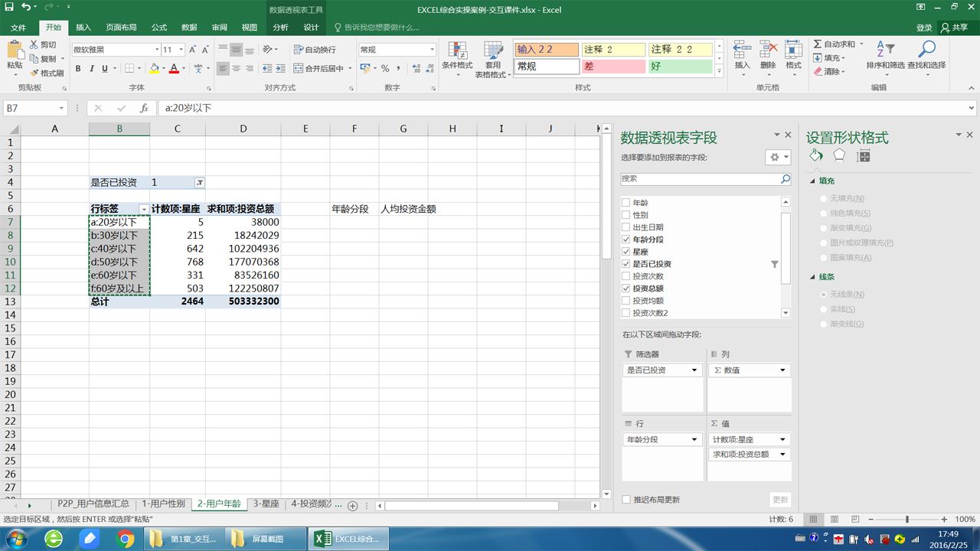Click AutoSum (自动求和)
Image resolution: width=980 pixels, height=551 pixels.
point(835,44)
